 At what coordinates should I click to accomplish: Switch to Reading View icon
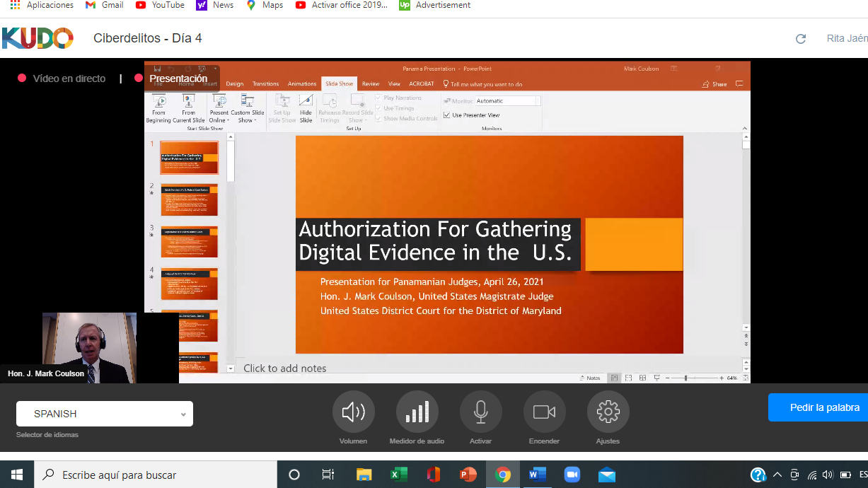pyautogui.click(x=642, y=378)
